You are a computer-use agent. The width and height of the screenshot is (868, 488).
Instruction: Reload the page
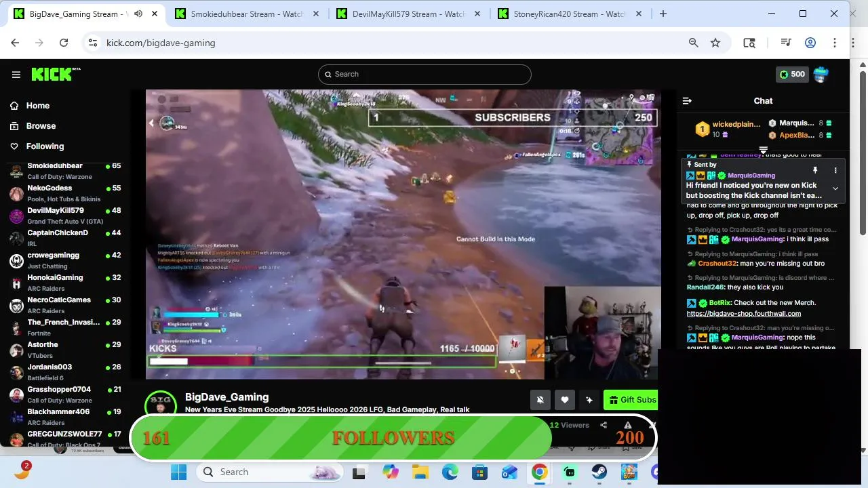pyautogui.click(x=64, y=43)
